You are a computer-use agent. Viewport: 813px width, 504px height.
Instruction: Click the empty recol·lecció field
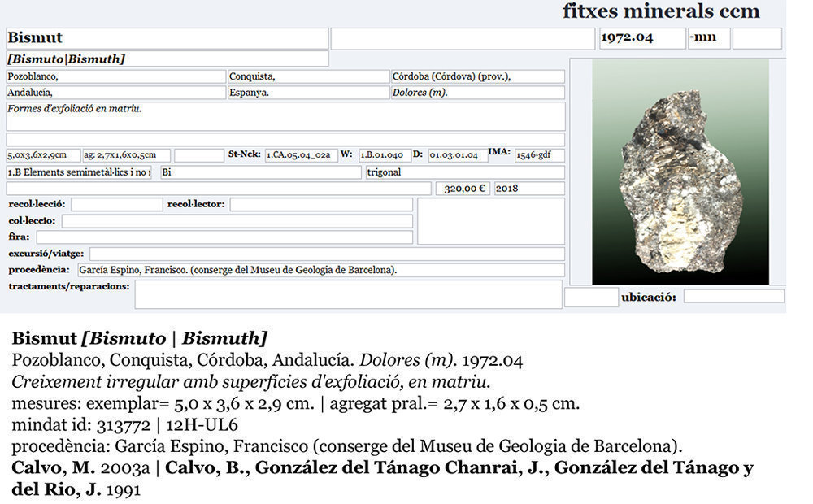tap(116, 205)
